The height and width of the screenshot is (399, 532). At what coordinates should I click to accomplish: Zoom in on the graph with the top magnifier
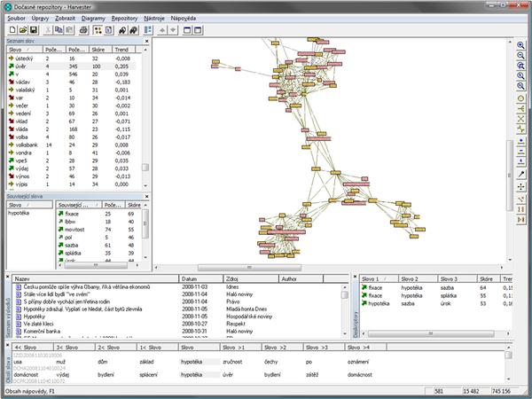(520, 45)
